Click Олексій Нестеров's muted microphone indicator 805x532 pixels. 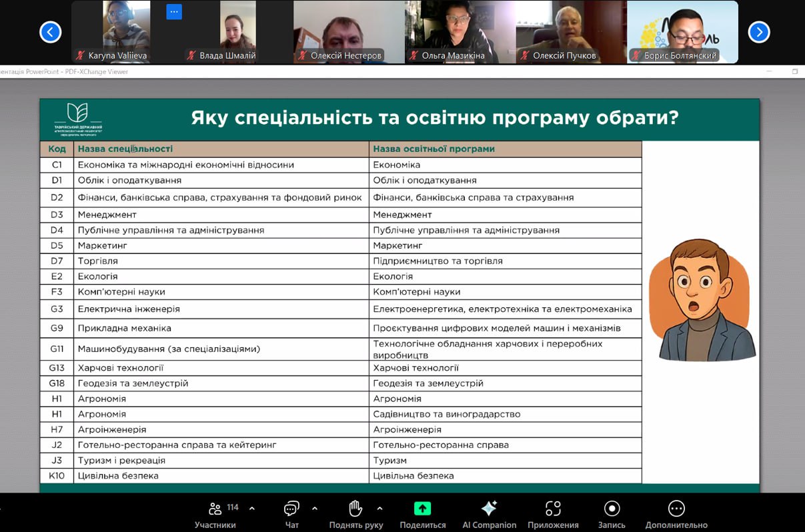pos(303,55)
